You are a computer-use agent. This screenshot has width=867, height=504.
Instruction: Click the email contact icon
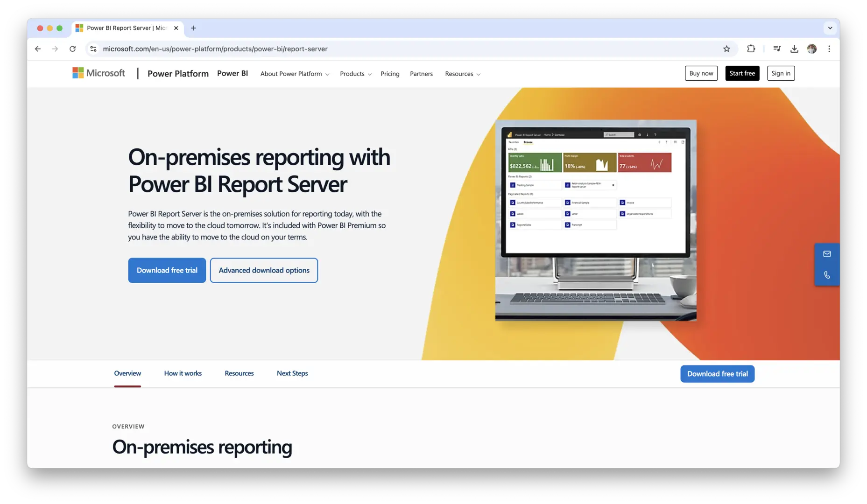click(x=827, y=254)
